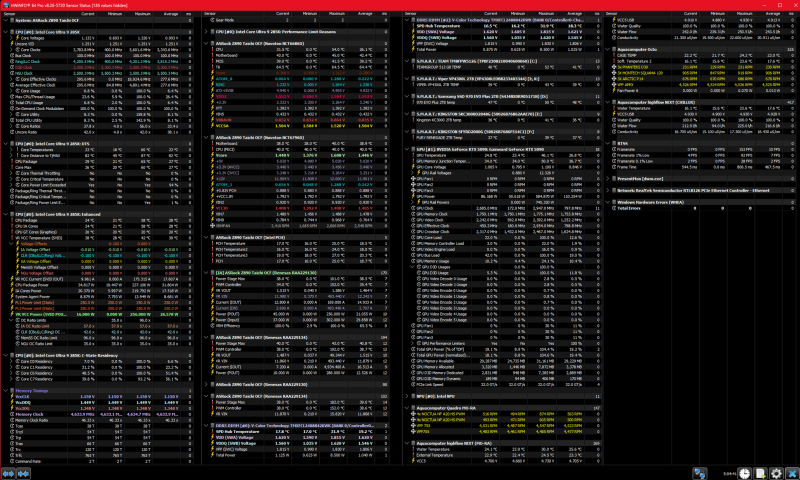The height and width of the screenshot is (480, 800).
Task: Click the lightning icon beside Fan Power 6
Action: point(614,90)
